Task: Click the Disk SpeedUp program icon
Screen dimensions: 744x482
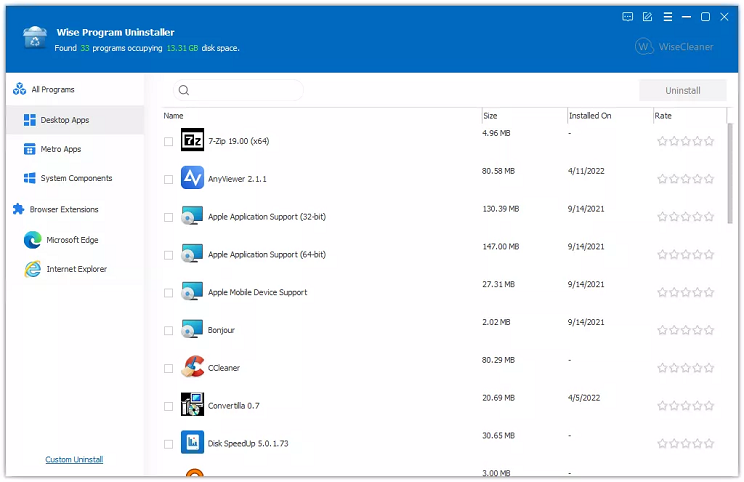Action: point(192,442)
